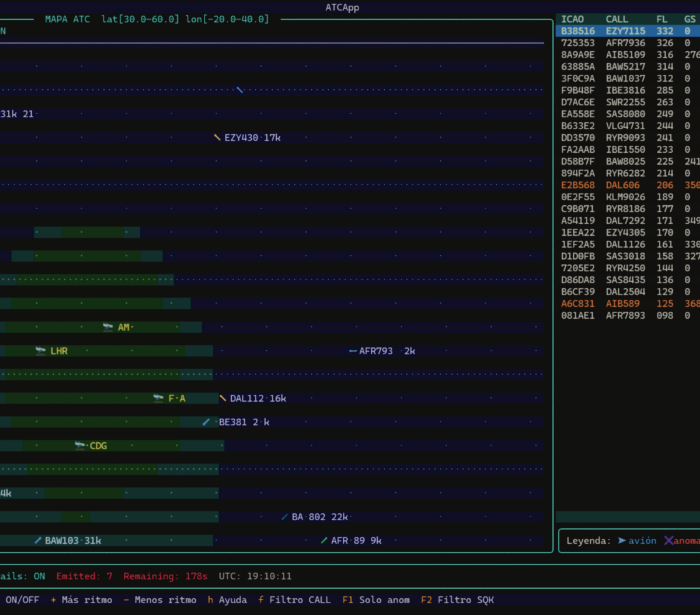
Task: Click the CDG airport plane icon
Action: 80,445
